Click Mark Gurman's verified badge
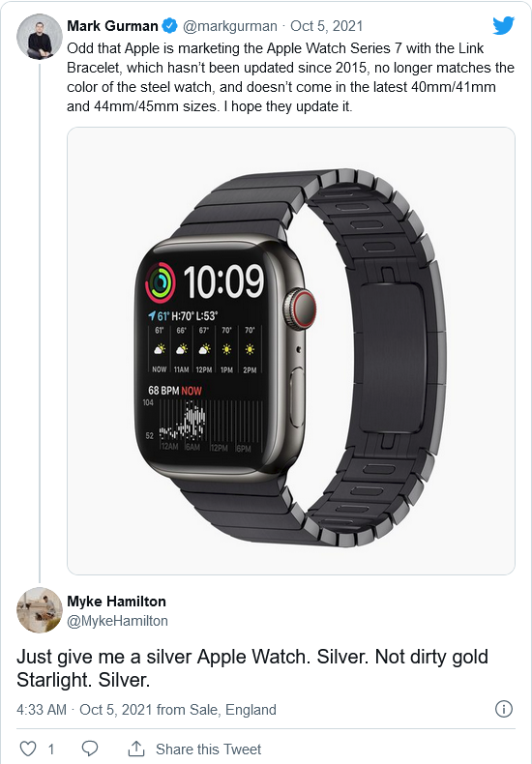The width and height of the screenshot is (532, 764). 169,26
